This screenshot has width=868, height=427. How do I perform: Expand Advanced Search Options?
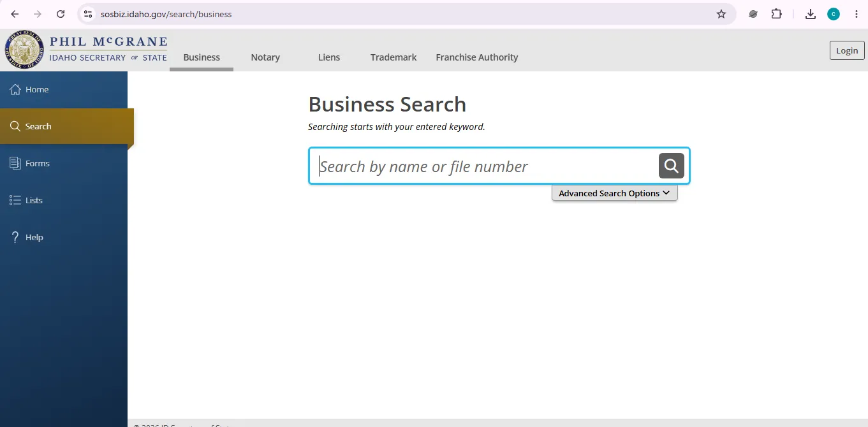pyautogui.click(x=614, y=193)
